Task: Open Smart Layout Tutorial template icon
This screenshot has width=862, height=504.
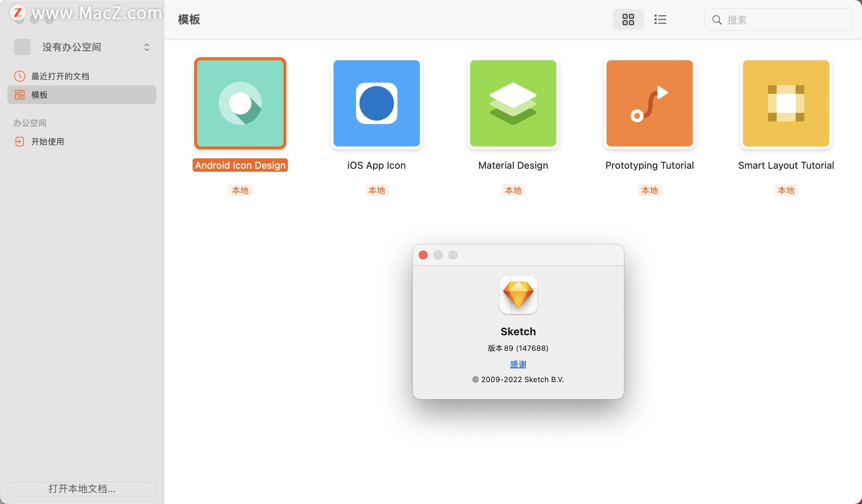Action: [786, 103]
